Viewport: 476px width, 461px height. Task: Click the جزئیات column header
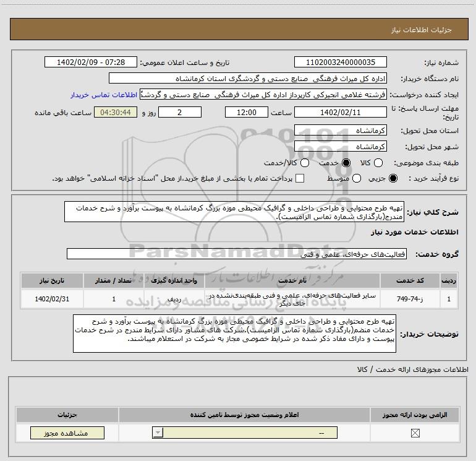(x=67, y=415)
